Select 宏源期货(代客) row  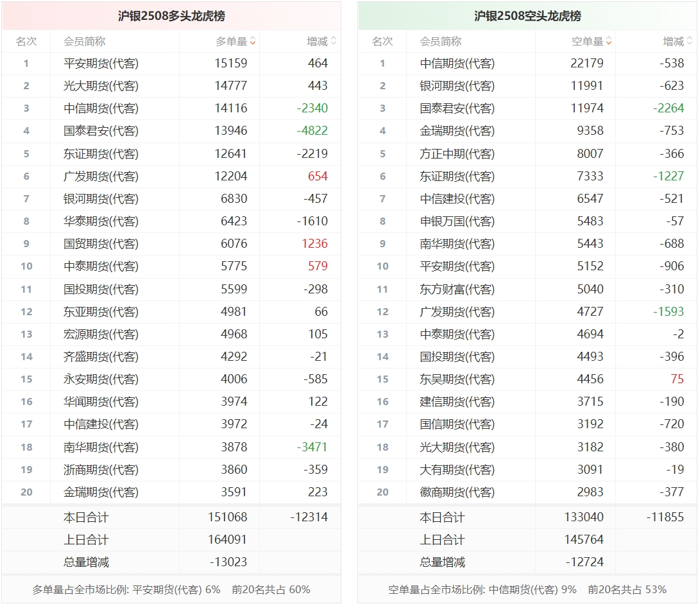[171, 334]
